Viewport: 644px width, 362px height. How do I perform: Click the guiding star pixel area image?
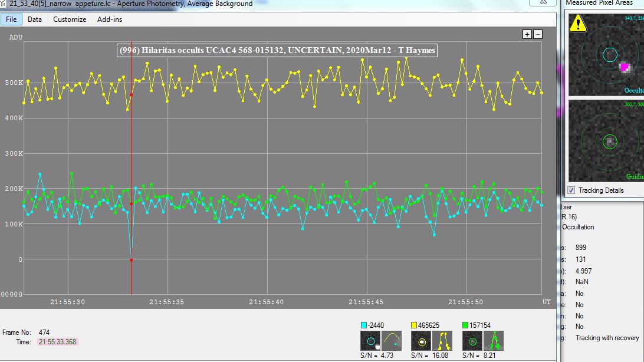click(606, 141)
